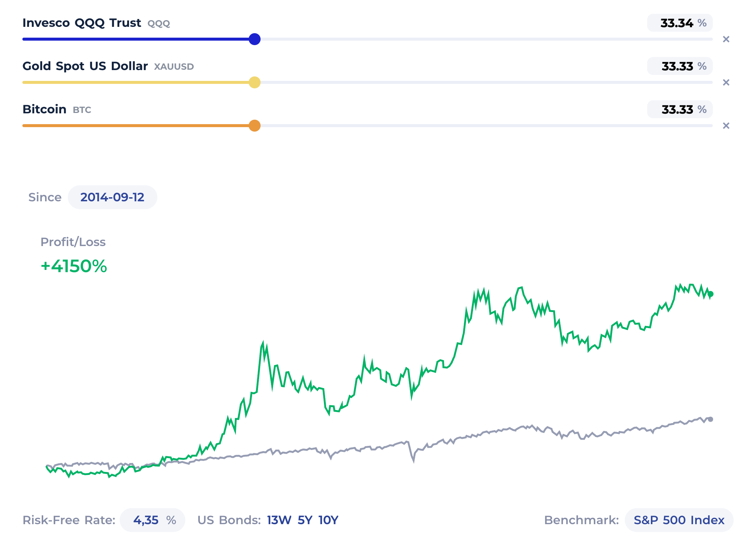Click the Risk-Free Rate label
Screen dimensions: 756x551
pyautogui.click(x=69, y=520)
